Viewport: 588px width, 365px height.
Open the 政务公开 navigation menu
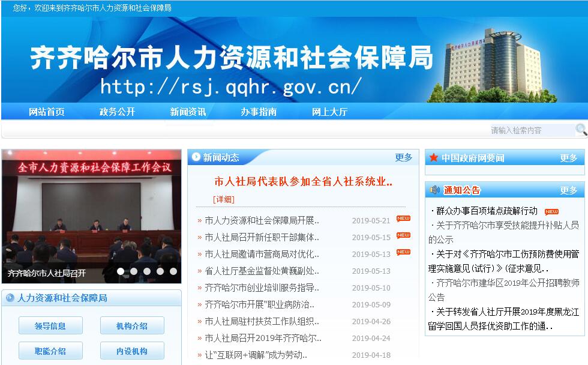coord(117,112)
